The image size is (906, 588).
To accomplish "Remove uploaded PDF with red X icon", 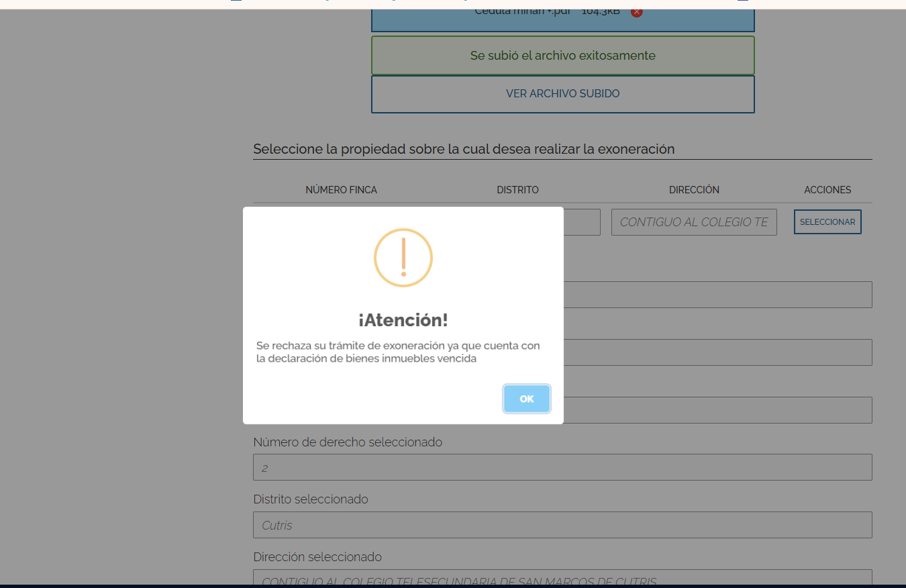I will [637, 11].
